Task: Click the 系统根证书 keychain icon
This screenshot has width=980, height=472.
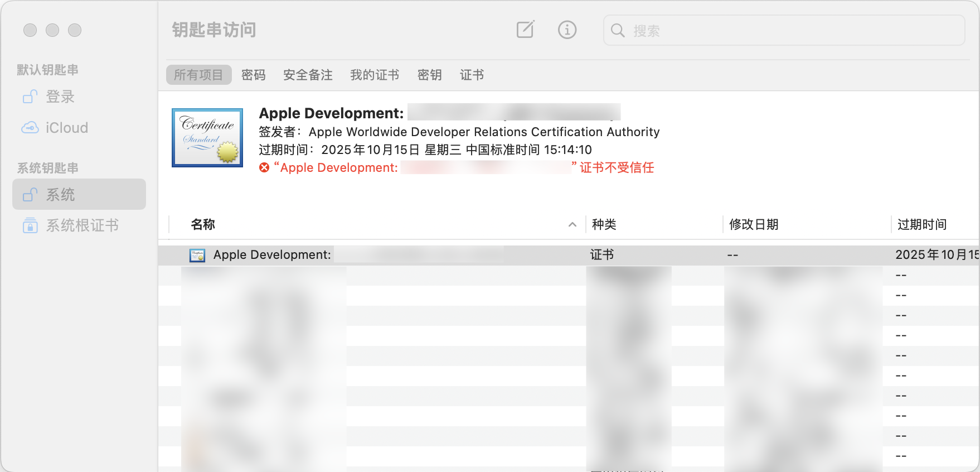Action: click(x=30, y=225)
